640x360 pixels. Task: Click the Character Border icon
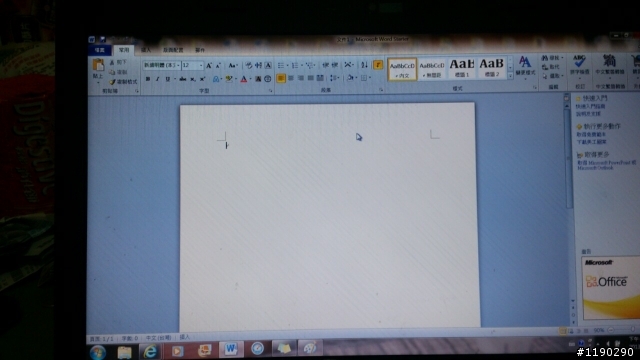268,65
